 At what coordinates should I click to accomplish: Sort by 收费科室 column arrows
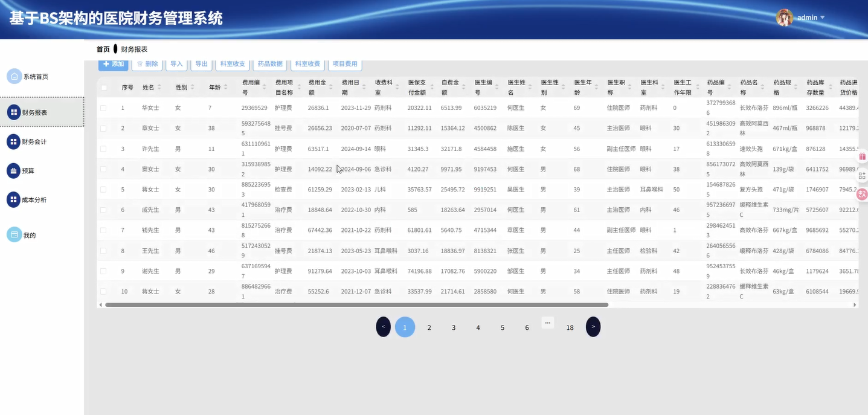(397, 87)
